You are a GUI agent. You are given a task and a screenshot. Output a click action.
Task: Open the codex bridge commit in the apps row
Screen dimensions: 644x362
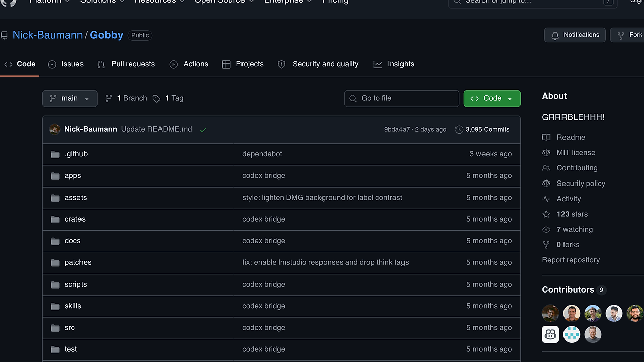264,176
